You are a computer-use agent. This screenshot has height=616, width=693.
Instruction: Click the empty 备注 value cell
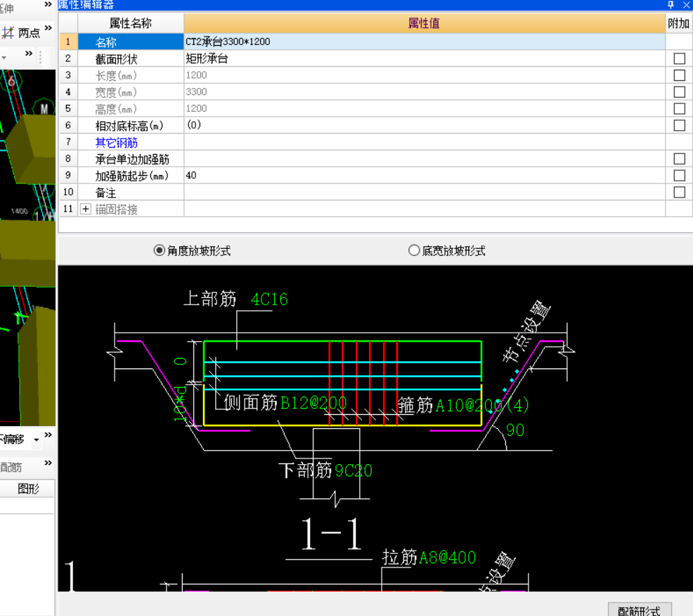(x=425, y=193)
